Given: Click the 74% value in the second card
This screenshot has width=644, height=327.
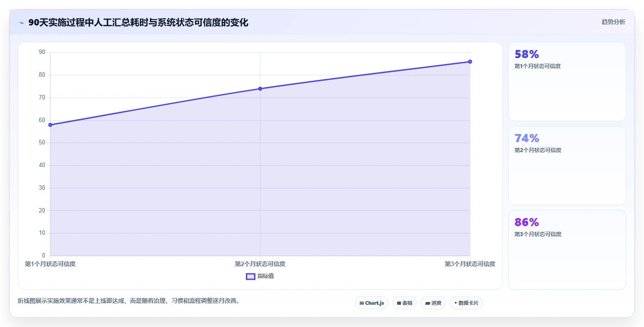Looking at the screenshot, I should click(527, 138).
